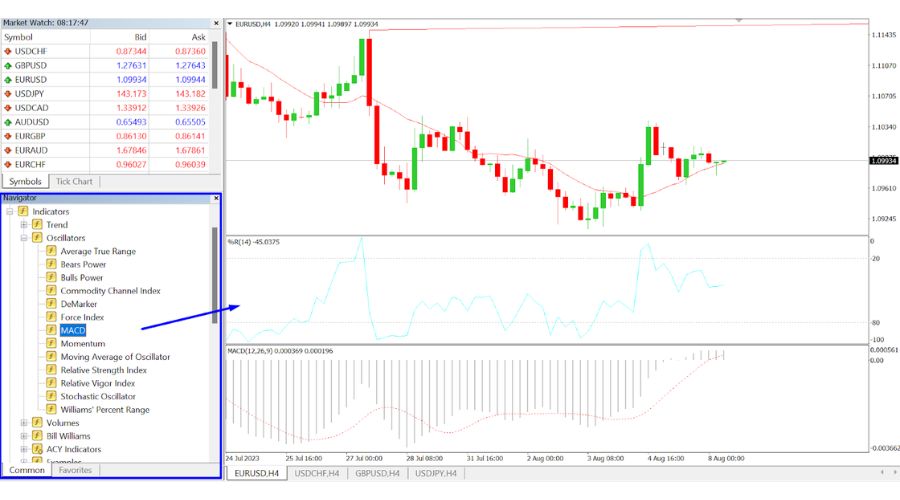Switch to the Tick Chart tab

pyautogui.click(x=74, y=181)
